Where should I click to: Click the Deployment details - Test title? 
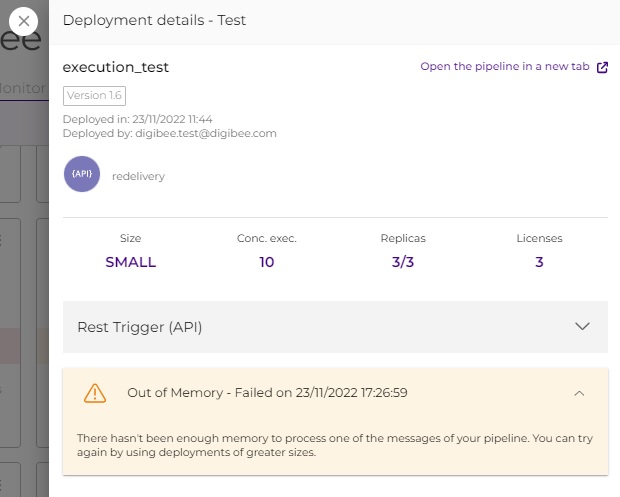(x=154, y=20)
